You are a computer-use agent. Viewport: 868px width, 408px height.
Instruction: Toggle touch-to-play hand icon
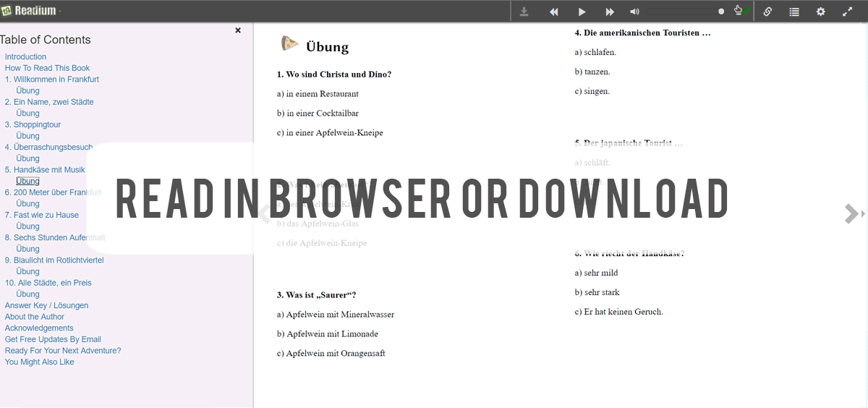[739, 11]
